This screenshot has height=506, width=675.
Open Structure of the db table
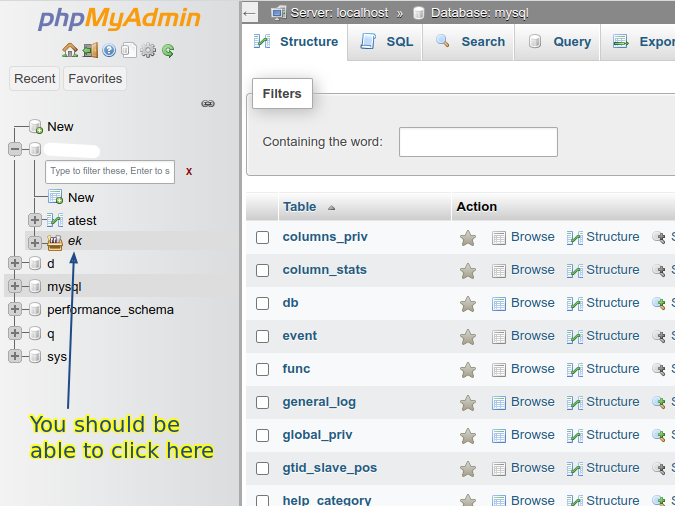pyautogui.click(x=603, y=303)
